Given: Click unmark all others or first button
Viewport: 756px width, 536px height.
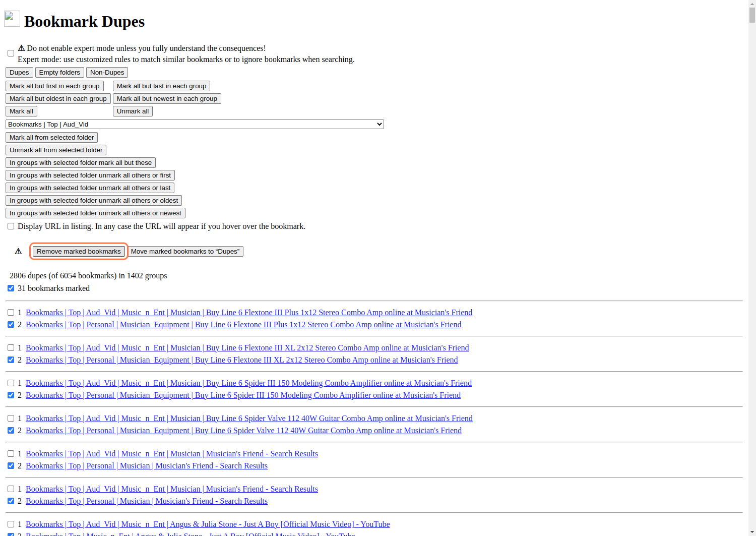Looking at the screenshot, I should tap(90, 175).
